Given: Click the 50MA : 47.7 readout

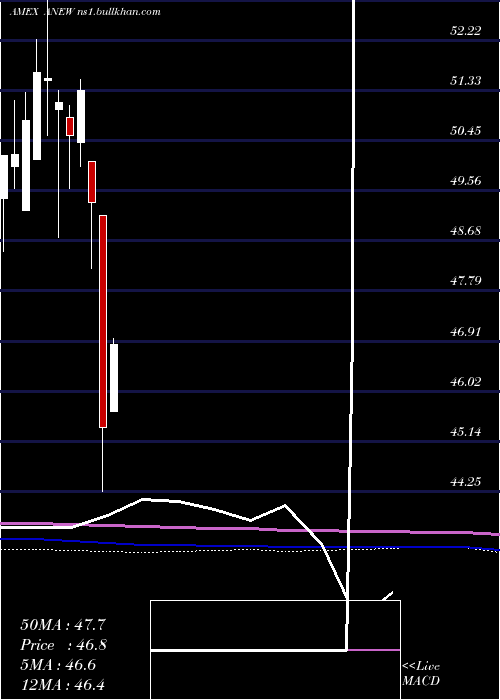Looking at the screenshot, I should point(63,625).
